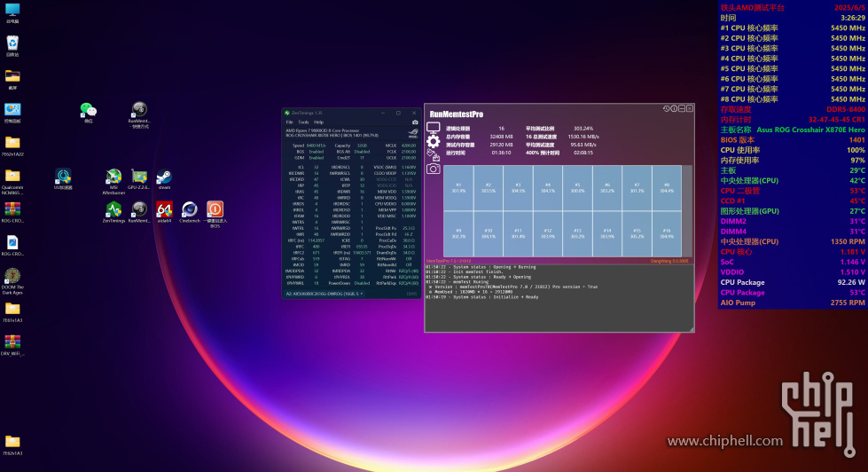Launch aida64 from the desktop
Image resolution: width=868 pixels, height=472 pixels.
coord(164,210)
